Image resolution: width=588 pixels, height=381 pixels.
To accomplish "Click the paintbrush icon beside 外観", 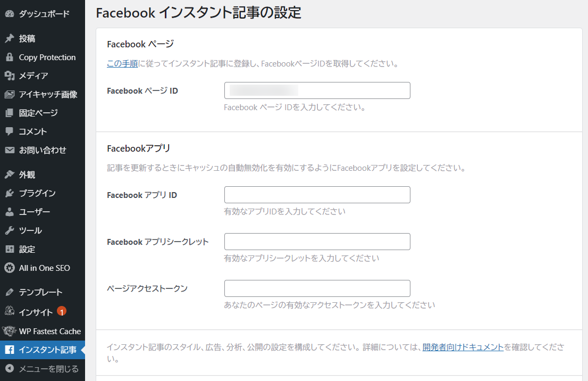I will [10, 175].
